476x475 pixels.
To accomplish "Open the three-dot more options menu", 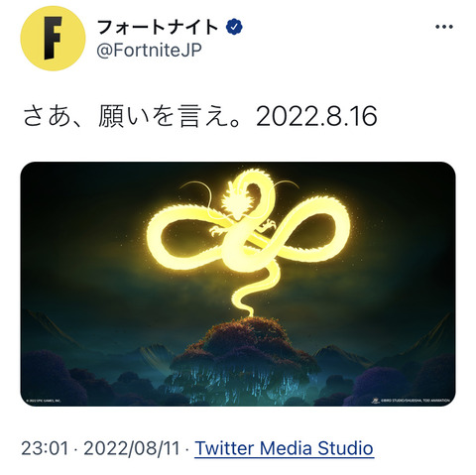I will coord(444,27).
